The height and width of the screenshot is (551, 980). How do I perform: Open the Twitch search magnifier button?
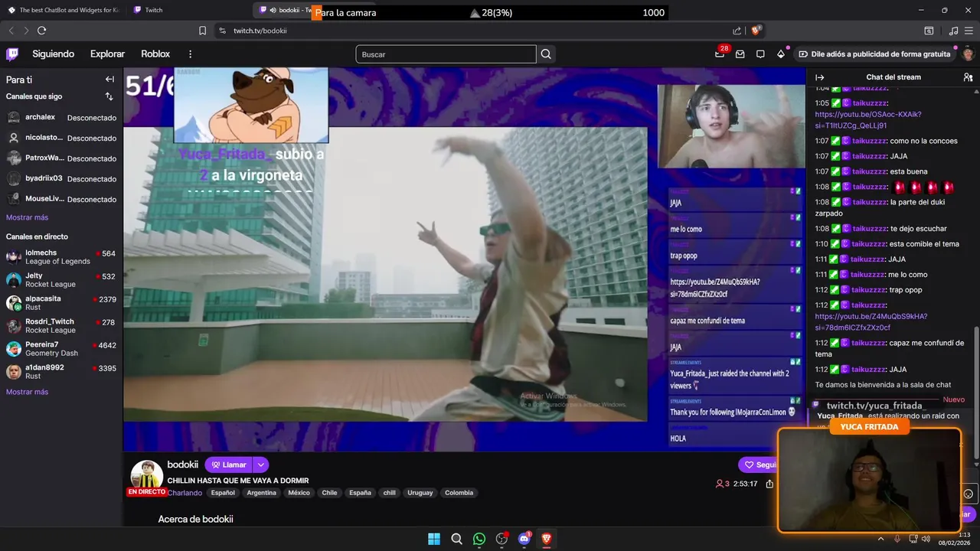(546, 54)
